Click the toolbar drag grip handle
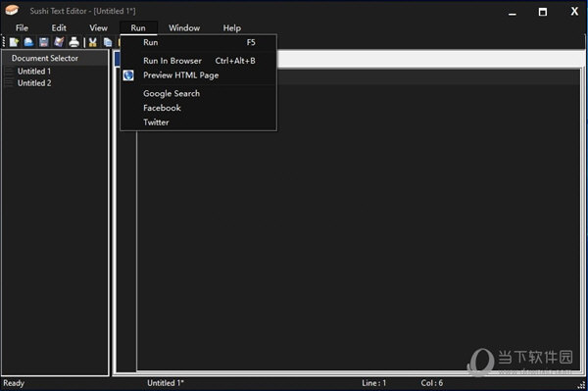This screenshot has height=391, width=588. coord(4,42)
